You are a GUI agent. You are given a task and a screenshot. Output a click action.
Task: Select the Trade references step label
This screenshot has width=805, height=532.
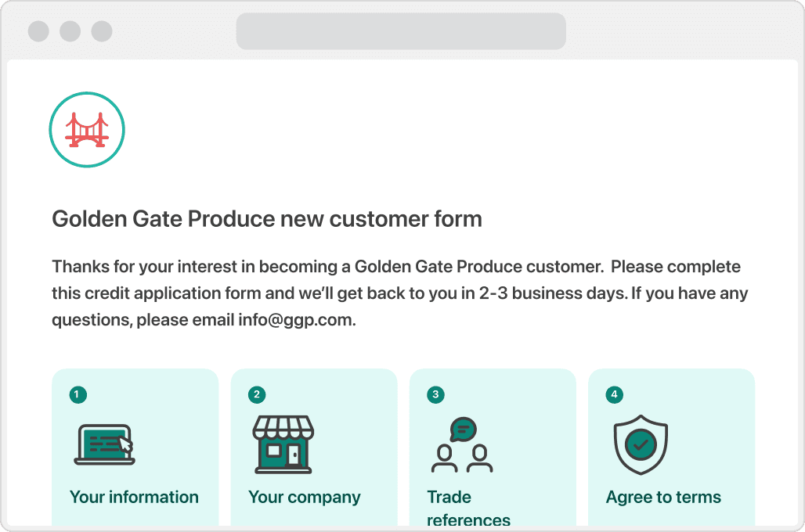point(469,508)
